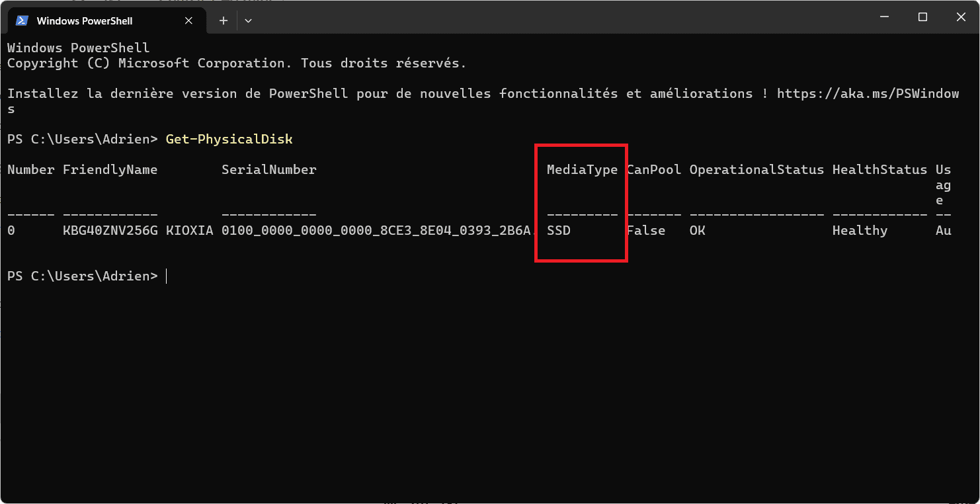Click the Copyright Microsoft Corporation line
This screenshot has width=980, height=504.
pyautogui.click(x=237, y=63)
